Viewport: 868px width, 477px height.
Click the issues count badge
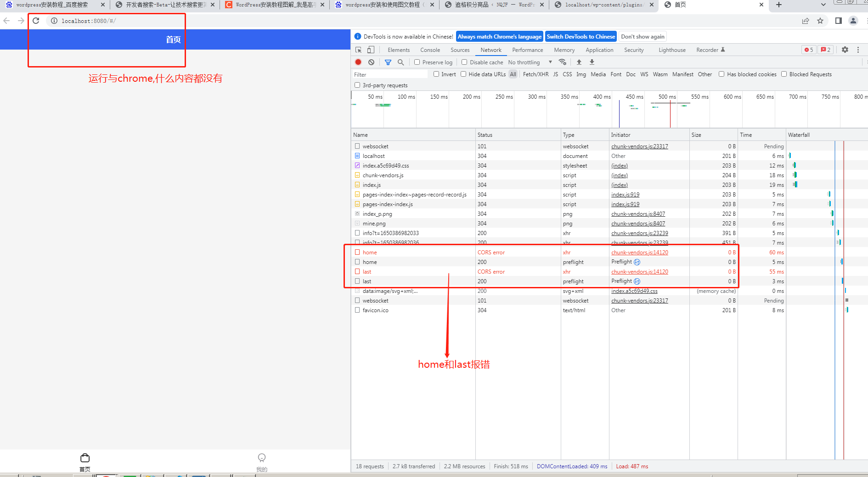pyautogui.click(x=826, y=50)
